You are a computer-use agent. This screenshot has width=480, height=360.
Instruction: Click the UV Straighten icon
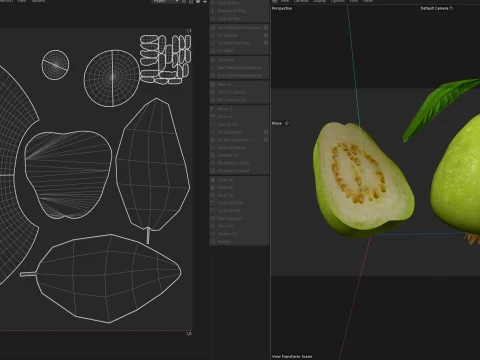[213, 132]
